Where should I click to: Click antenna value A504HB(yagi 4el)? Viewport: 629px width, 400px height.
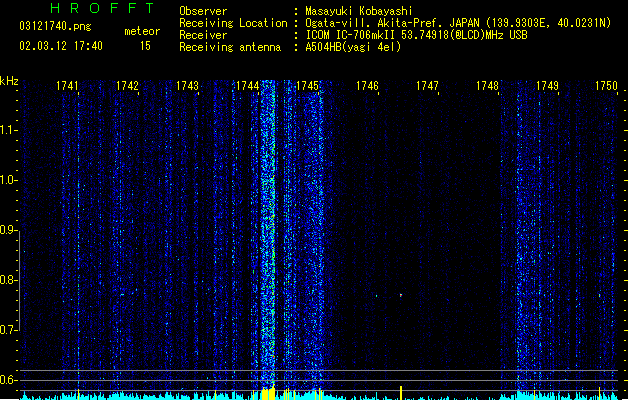point(353,47)
